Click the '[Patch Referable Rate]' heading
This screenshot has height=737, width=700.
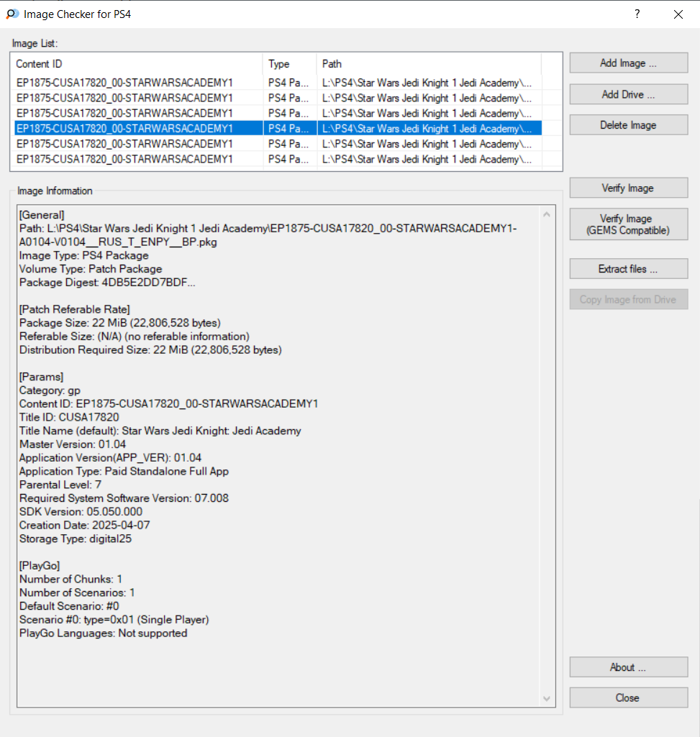click(x=75, y=309)
